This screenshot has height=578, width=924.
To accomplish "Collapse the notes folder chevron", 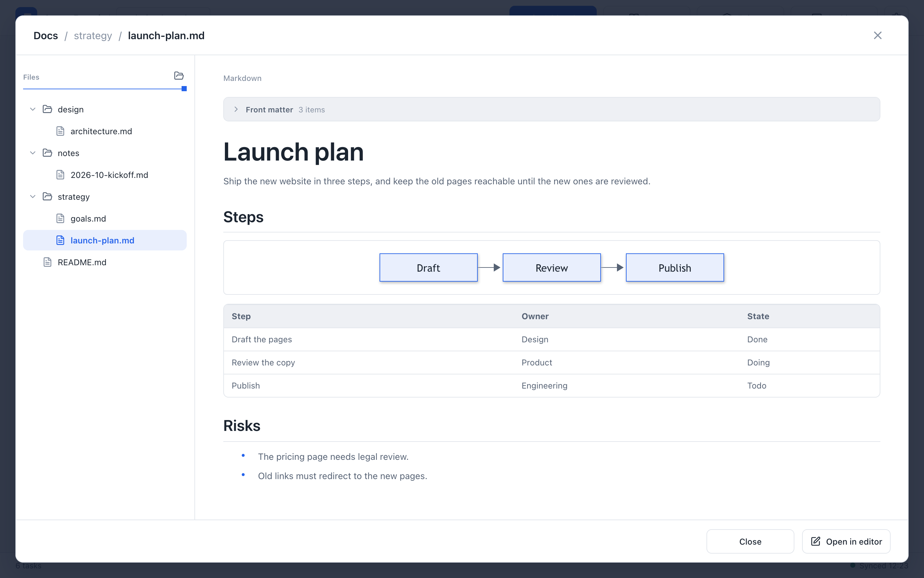I will (33, 153).
